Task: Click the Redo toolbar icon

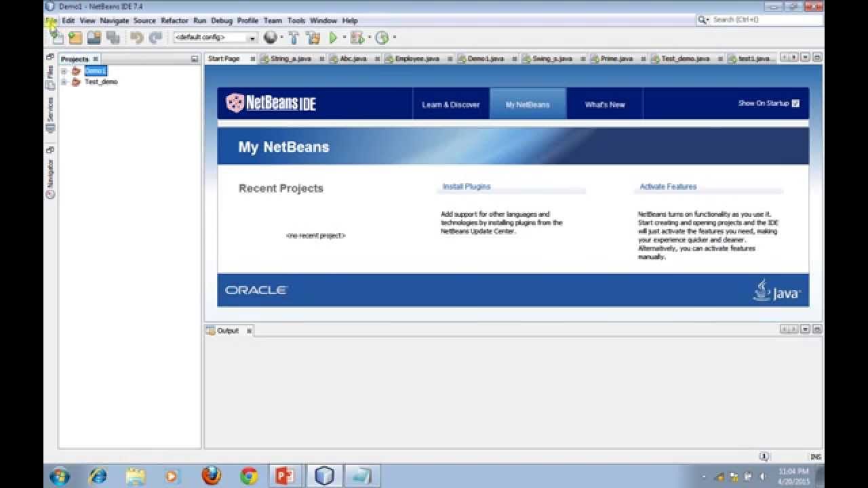Action: 155,38
